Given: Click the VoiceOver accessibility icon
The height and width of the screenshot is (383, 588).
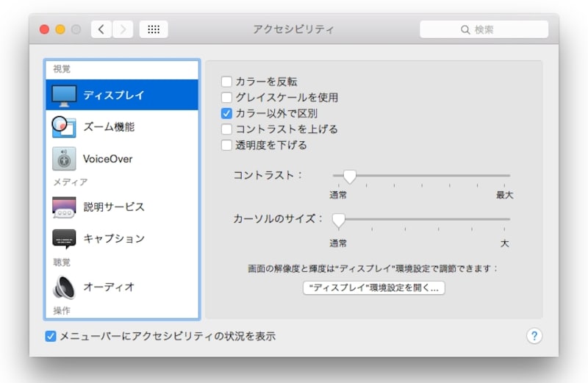Looking at the screenshot, I should point(64,159).
